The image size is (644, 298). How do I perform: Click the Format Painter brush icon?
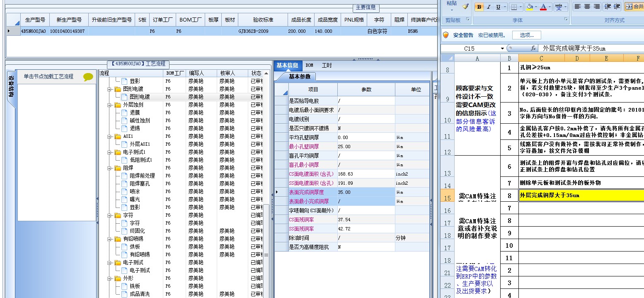465,7
